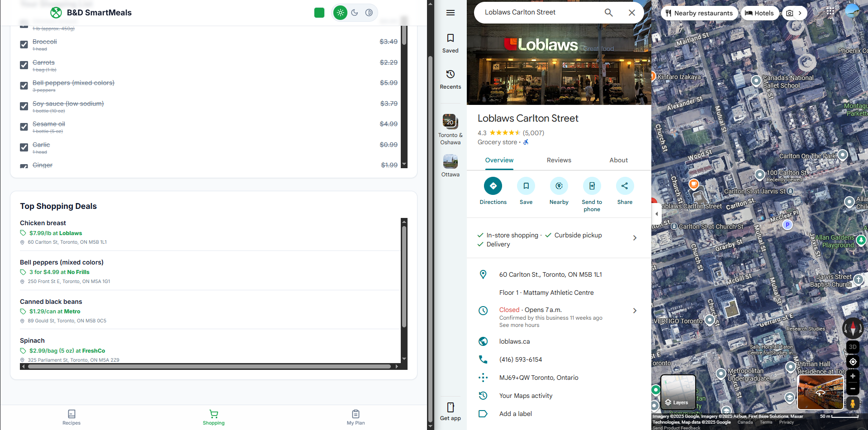
Task: Expand the service options chevron
Action: (x=635, y=238)
